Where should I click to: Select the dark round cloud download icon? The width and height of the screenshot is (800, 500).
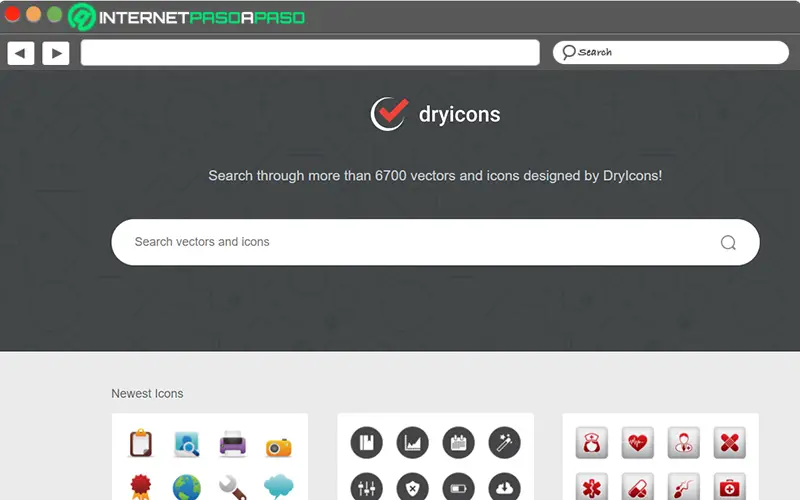tap(504, 487)
